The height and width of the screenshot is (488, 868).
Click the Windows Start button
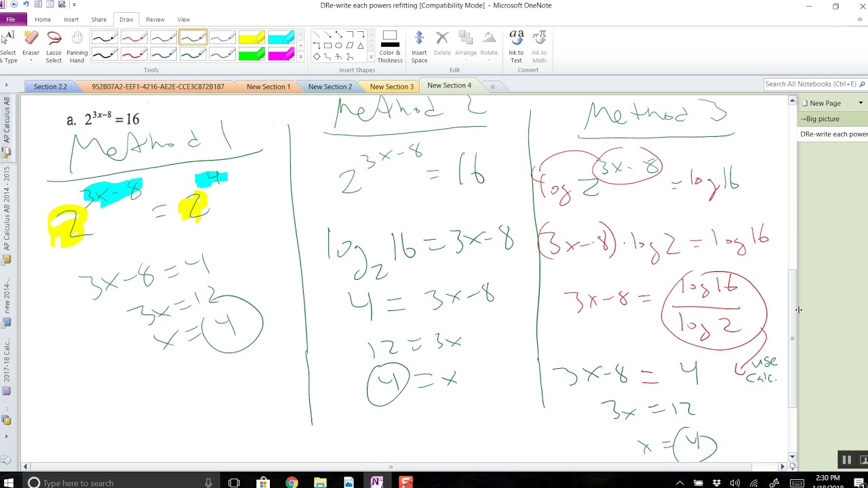tap(9, 483)
